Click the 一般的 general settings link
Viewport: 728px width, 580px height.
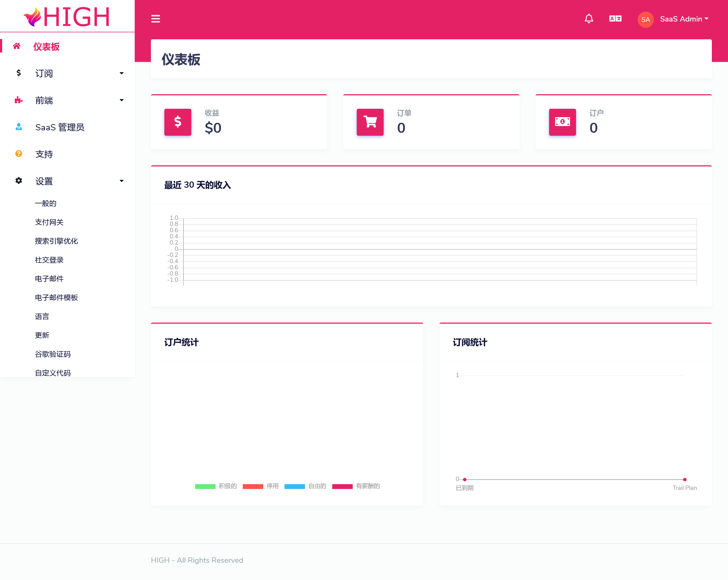click(x=46, y=203)
